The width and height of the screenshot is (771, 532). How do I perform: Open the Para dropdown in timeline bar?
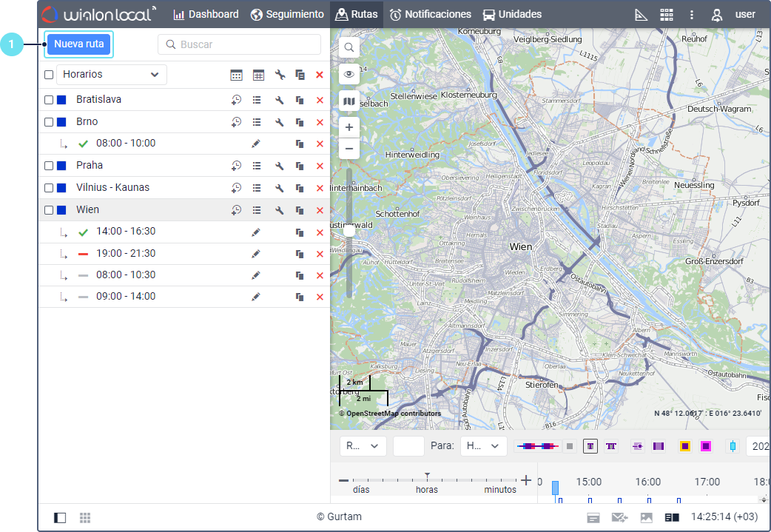483,446
